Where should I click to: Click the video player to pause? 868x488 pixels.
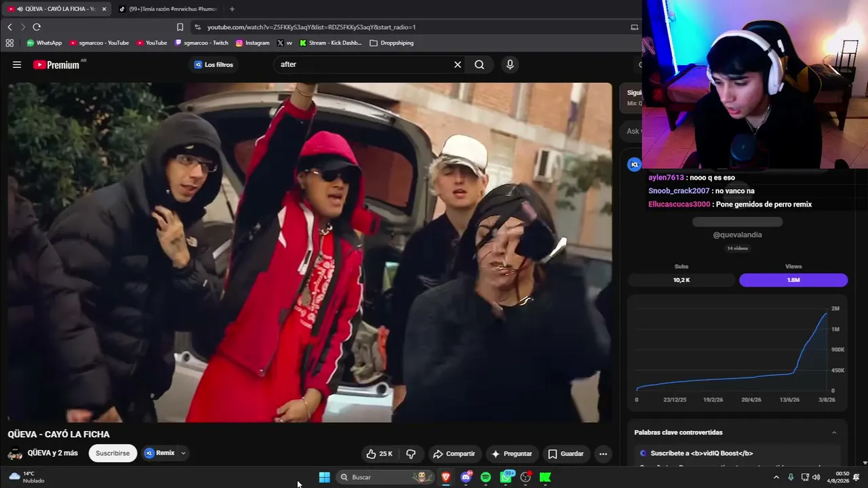point(310,252)
